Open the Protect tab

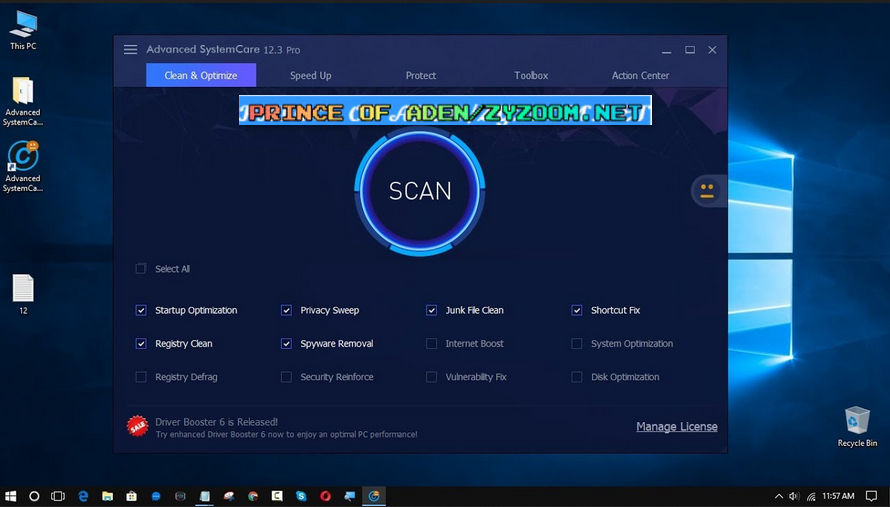421,76
